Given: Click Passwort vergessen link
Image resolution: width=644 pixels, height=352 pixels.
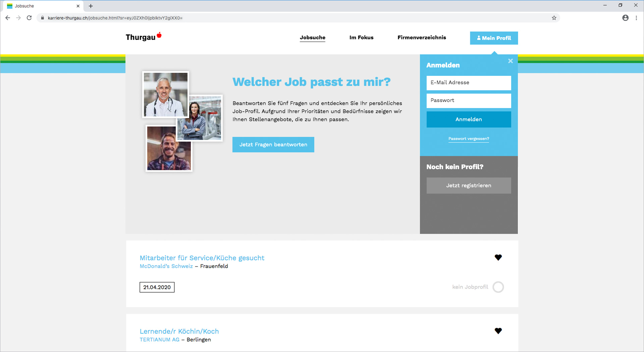Looking at the screenshot, I should [469, 139].
